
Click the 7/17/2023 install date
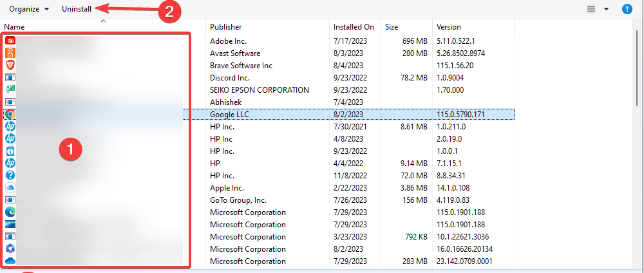point(350,41)
